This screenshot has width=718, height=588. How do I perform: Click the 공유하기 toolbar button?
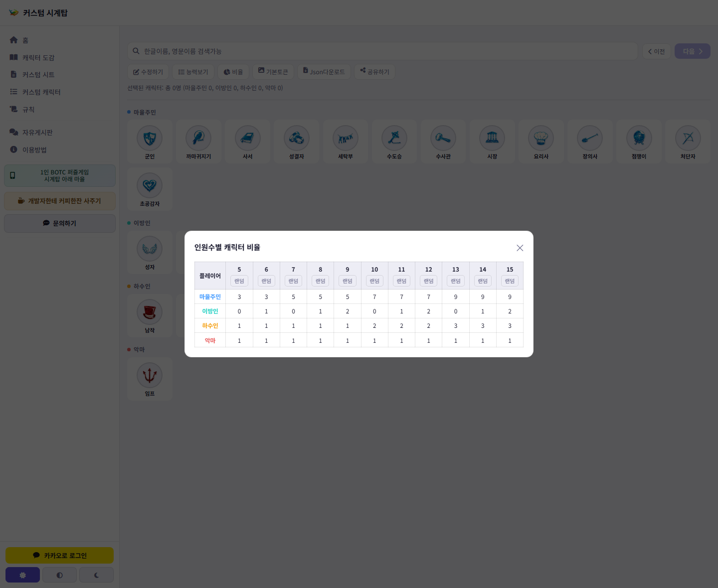pyautogui.click(x=375, y=72)
